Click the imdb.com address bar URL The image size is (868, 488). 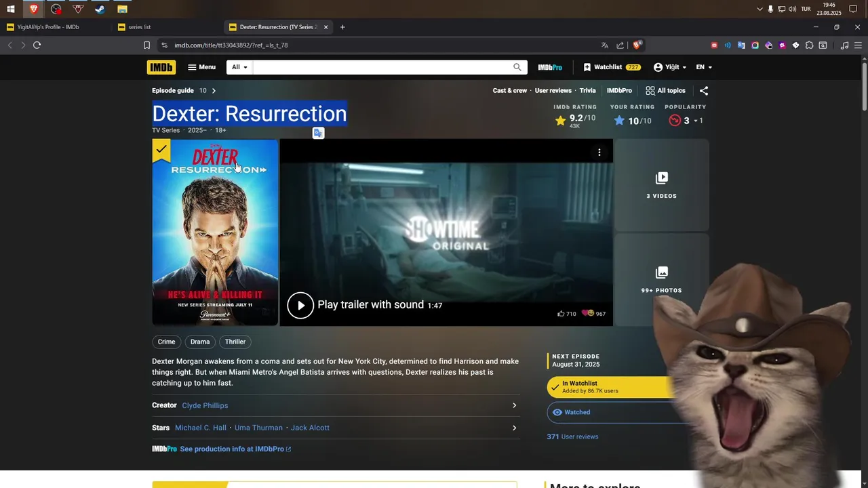tap(231, 45)
